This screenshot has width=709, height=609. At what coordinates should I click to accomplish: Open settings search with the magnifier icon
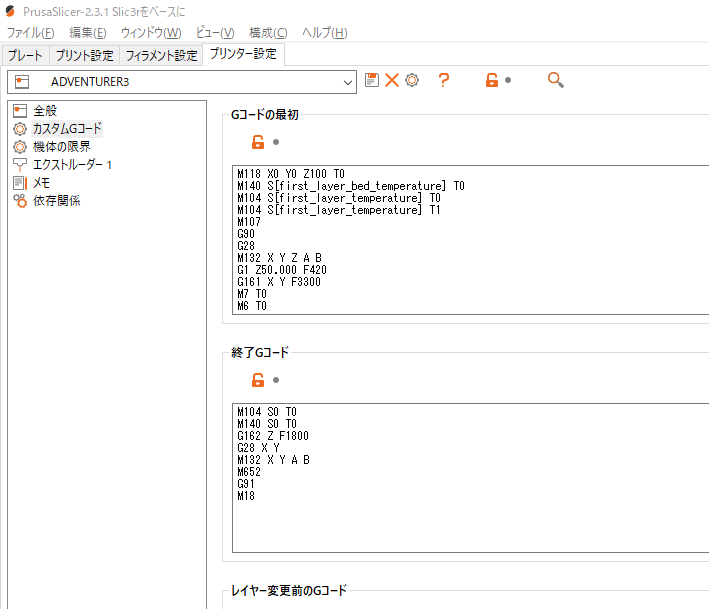555,80
